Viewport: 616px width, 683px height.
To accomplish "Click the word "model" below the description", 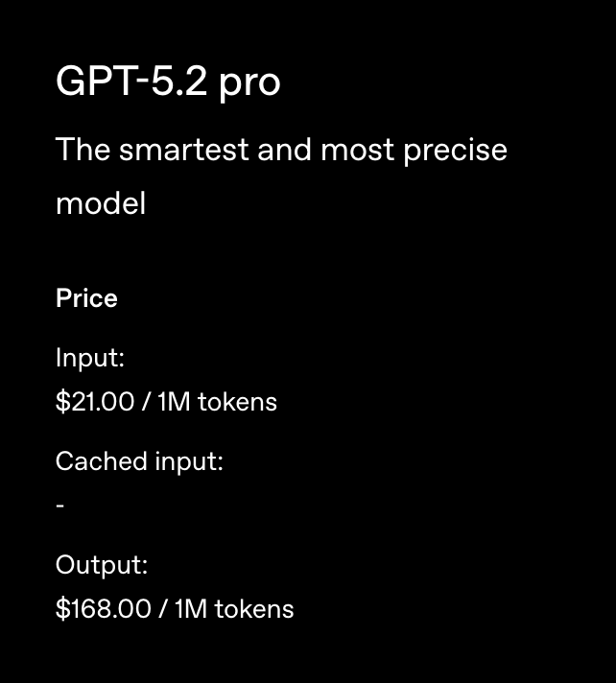I will click(101, 203).
